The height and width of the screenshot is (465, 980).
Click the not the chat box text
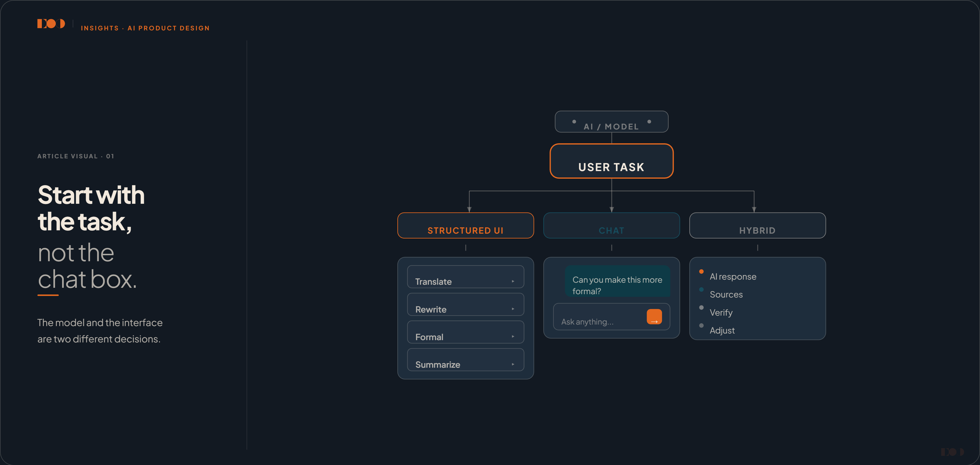click(87, 266)
